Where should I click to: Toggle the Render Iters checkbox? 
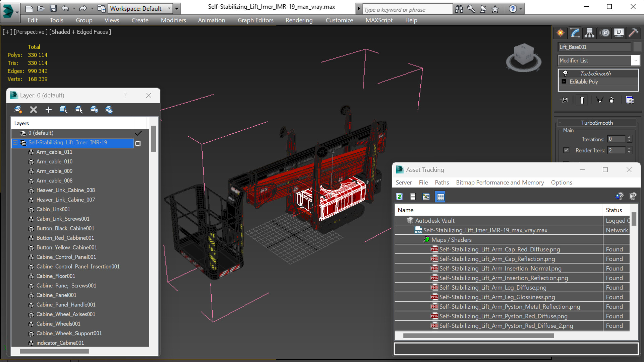pos(566,150)
